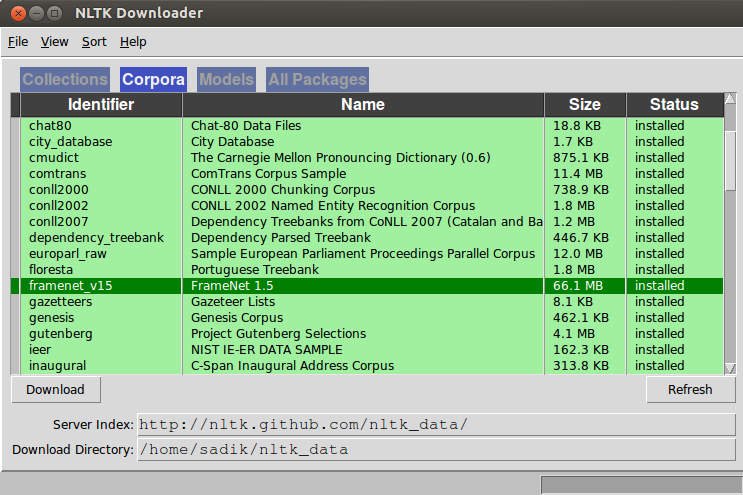743x495 pixels.
Task: Select the conll2002 identifier
Action: click(x=59, y=206)
